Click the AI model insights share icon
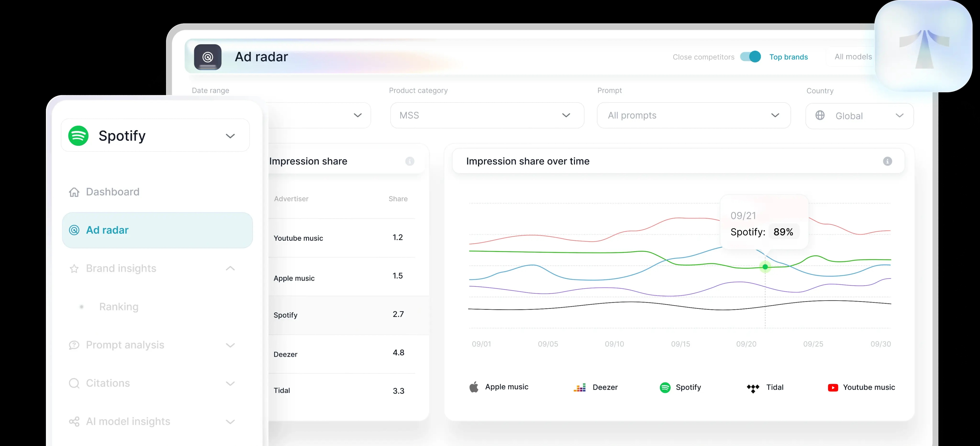Image resolution: width=980 pixels, height=446 pixels. click(74, 422)
